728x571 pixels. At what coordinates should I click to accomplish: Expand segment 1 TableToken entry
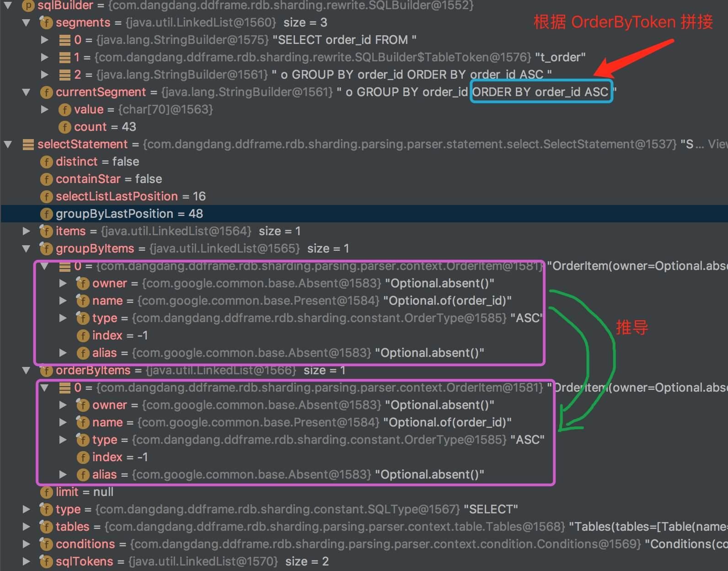[x=44, y=57]
